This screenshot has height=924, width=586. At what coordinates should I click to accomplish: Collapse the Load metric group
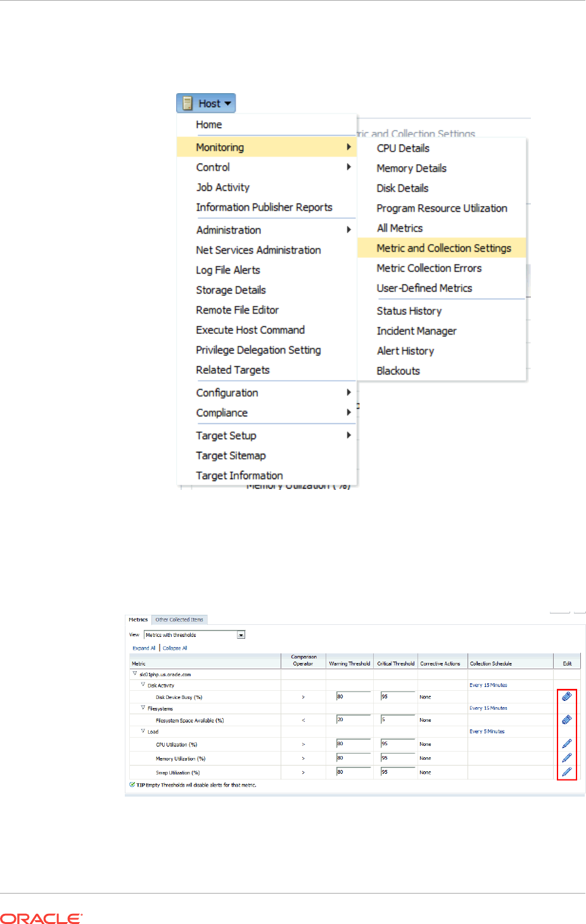coord(143,731)
